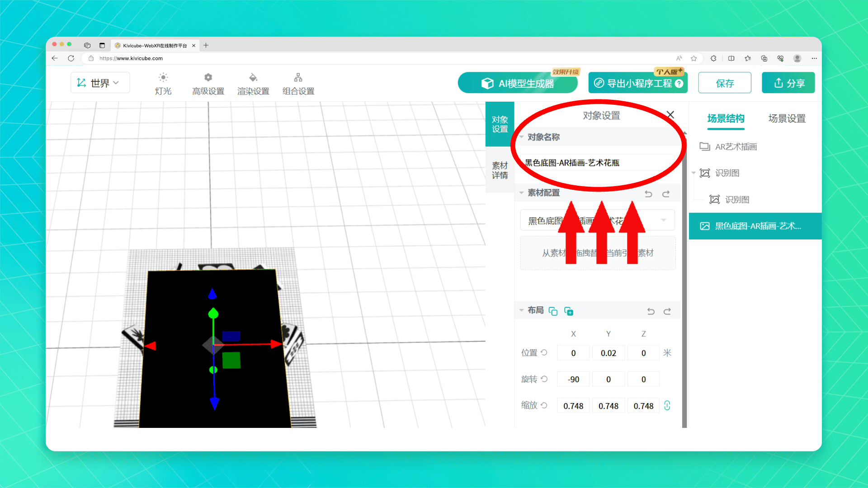The image size is (868, 488).
Task: Collapse the 识别图 tree node
Action: click(693, 173)
